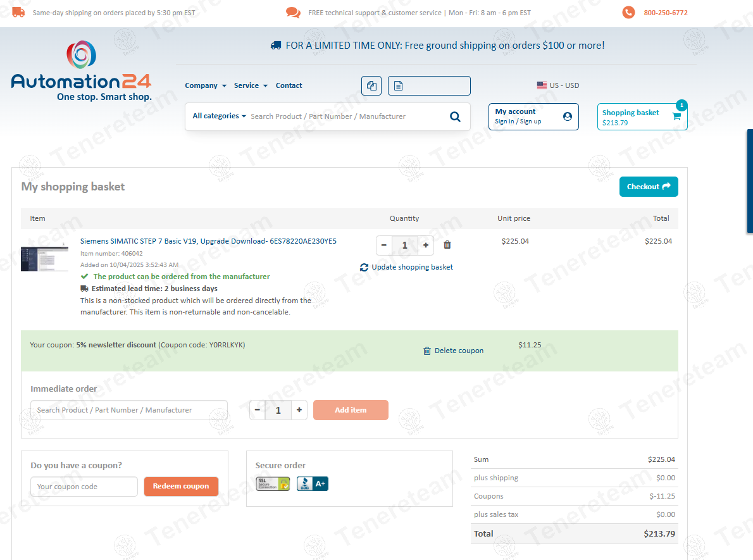Click the search magnifier icon
This screenshot has width=753, height=560.
point(455,116)
